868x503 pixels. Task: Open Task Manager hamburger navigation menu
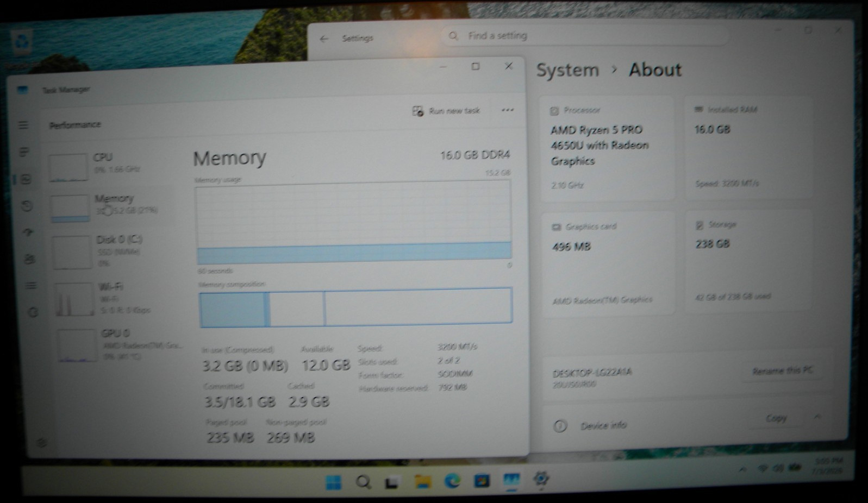click(x=23, y=125)
